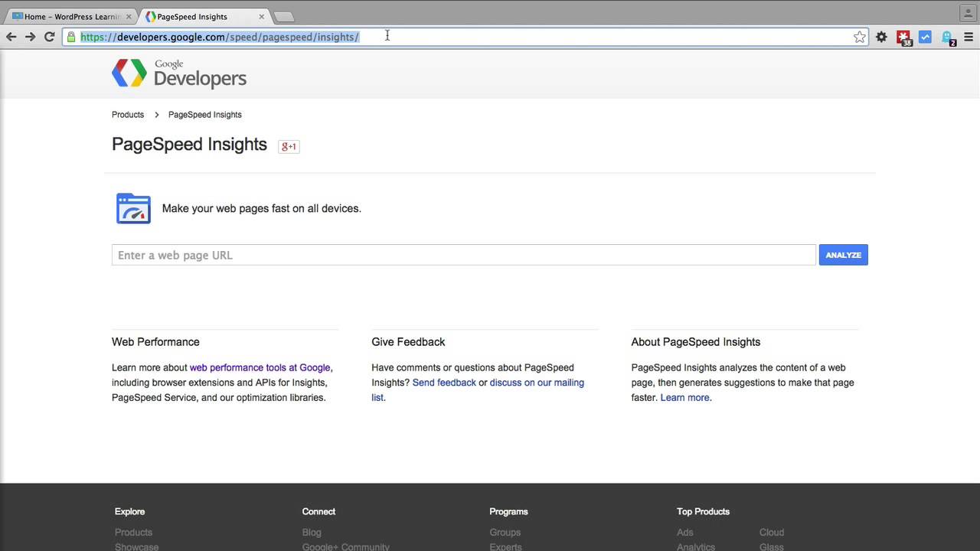
Task: Follow the Send feedback link
Action: pos(444,383)
